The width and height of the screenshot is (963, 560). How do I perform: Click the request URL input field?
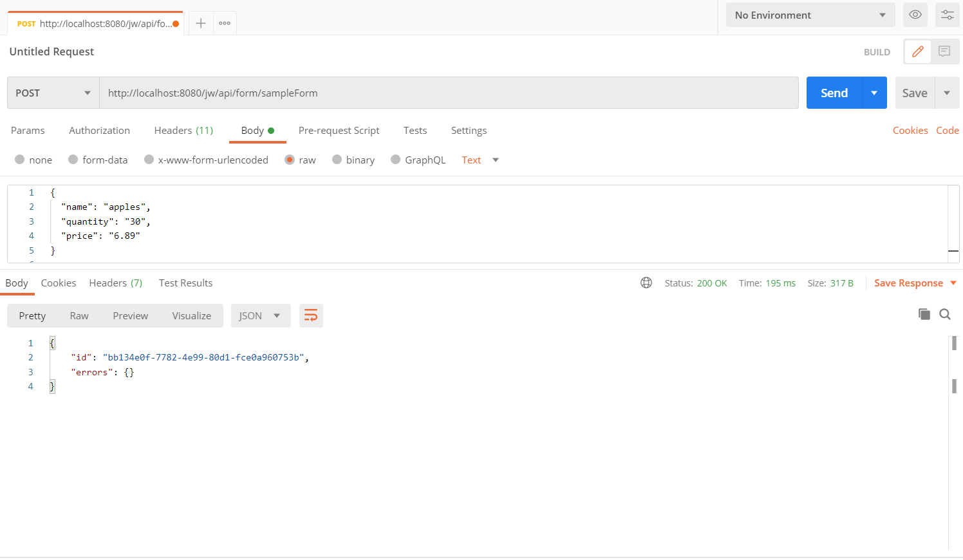[x=448, y=93]
